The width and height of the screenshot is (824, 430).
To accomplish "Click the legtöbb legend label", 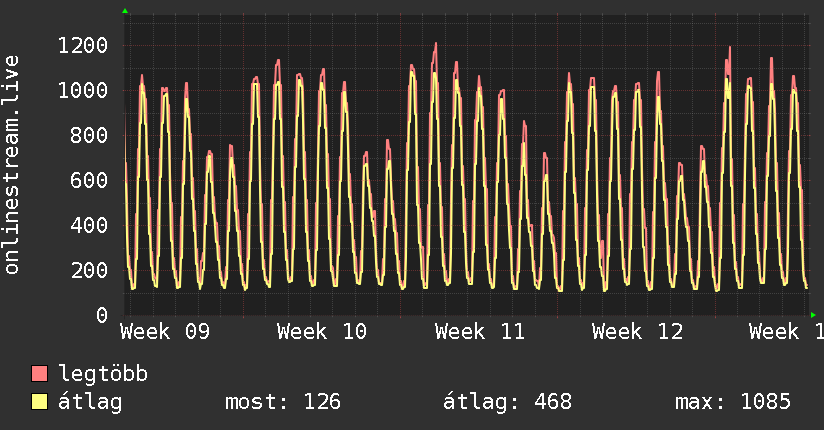I will [x=103, y=375].
